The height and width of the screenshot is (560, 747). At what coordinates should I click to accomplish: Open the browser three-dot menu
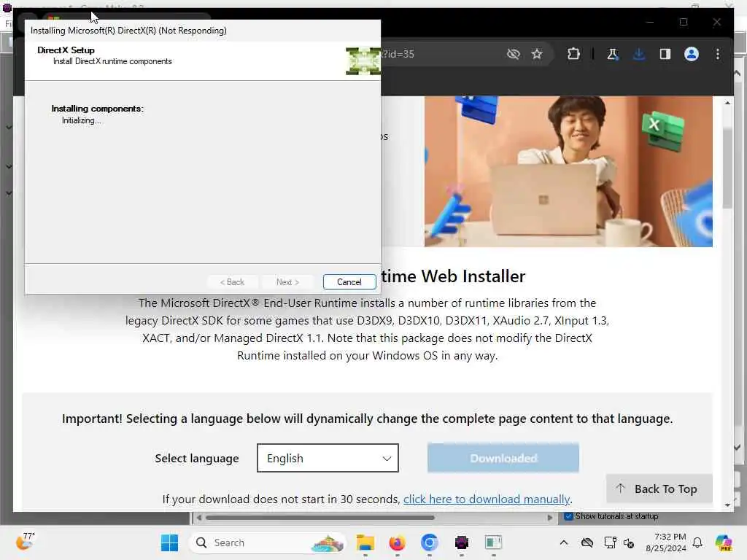click(x=718, y=54)
